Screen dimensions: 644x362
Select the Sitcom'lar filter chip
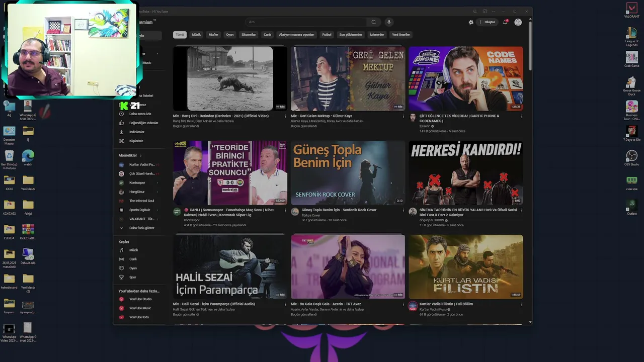249,35
